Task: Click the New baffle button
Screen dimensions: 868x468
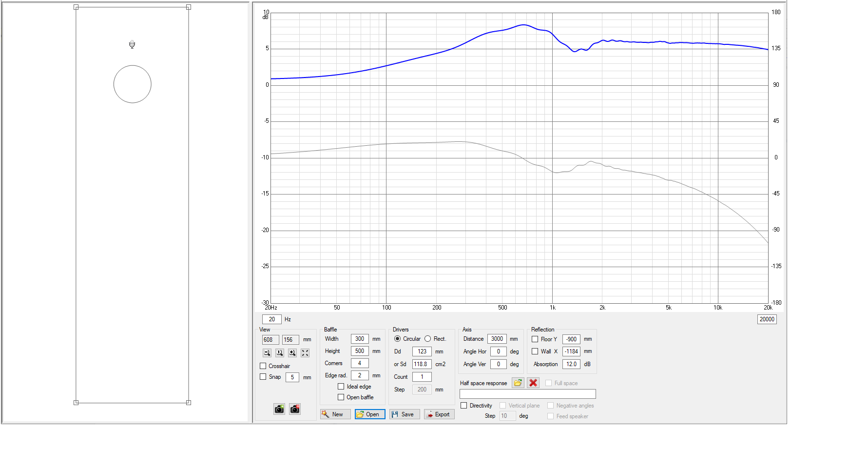Action: 335,414
